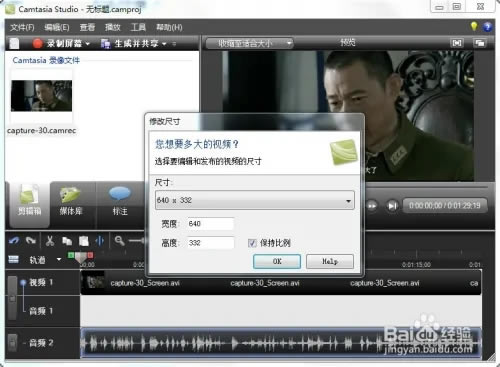Open the 工具 menu
The height and width of the screenshot is (367, 500).
coord(138,27)
